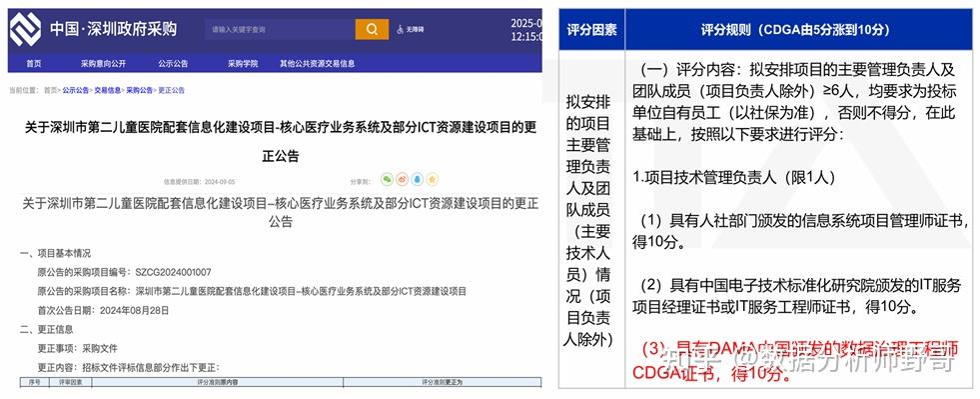Click the 首页 breadcrumb link
Viewport: 980px width, 399px height.
coord(50,91)
